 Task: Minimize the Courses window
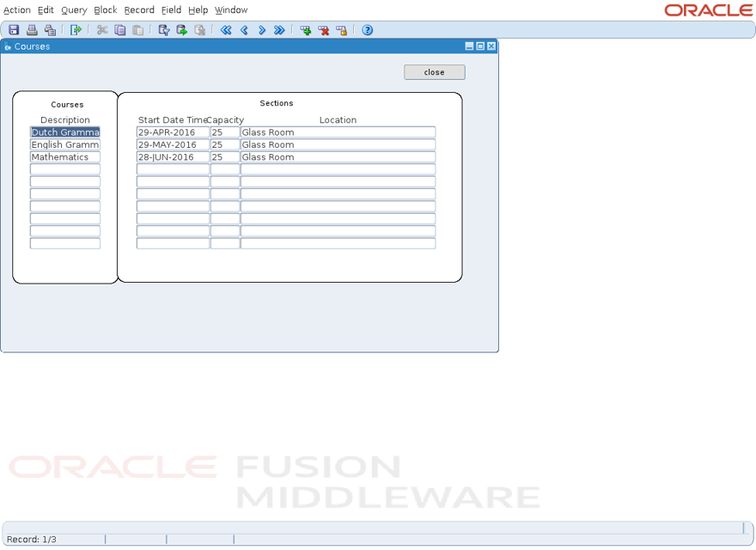[x=469, y=46]
